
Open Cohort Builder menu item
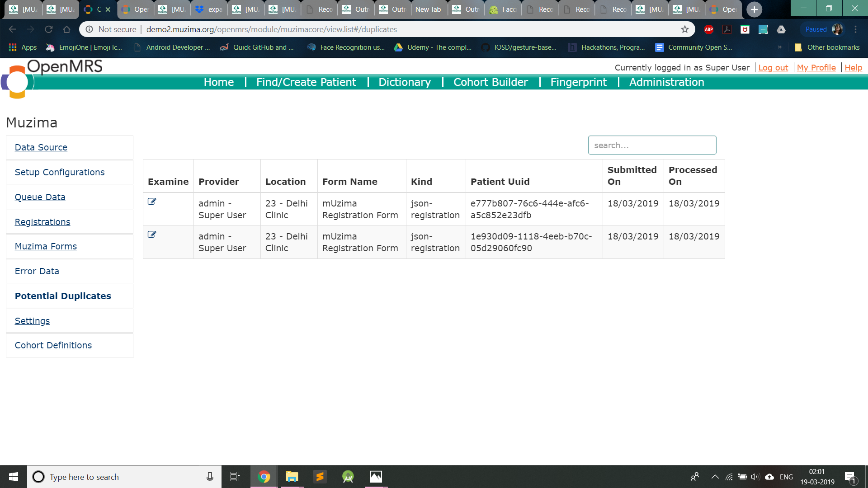click(x=491, y=82)
